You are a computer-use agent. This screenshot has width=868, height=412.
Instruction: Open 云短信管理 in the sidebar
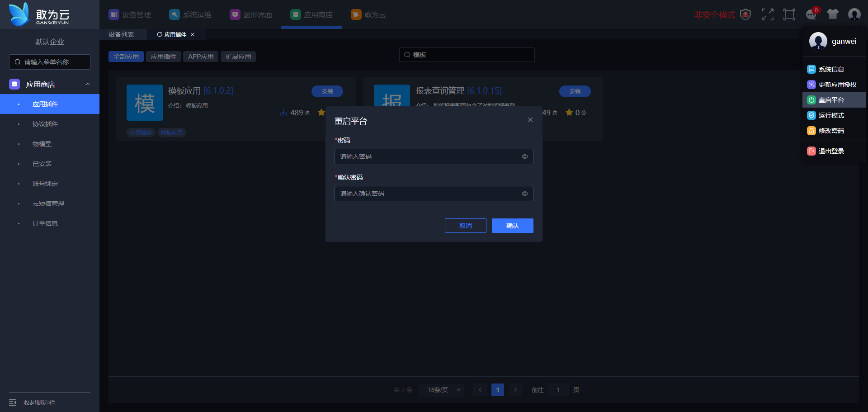50,204
